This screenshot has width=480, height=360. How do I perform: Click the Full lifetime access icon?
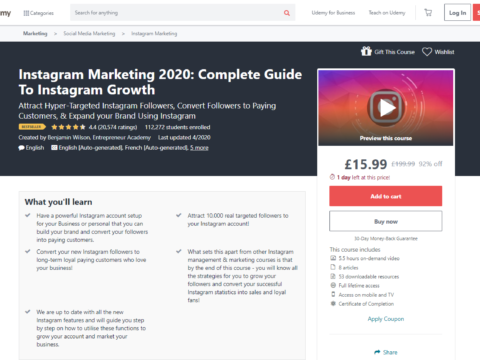point(333,285)
